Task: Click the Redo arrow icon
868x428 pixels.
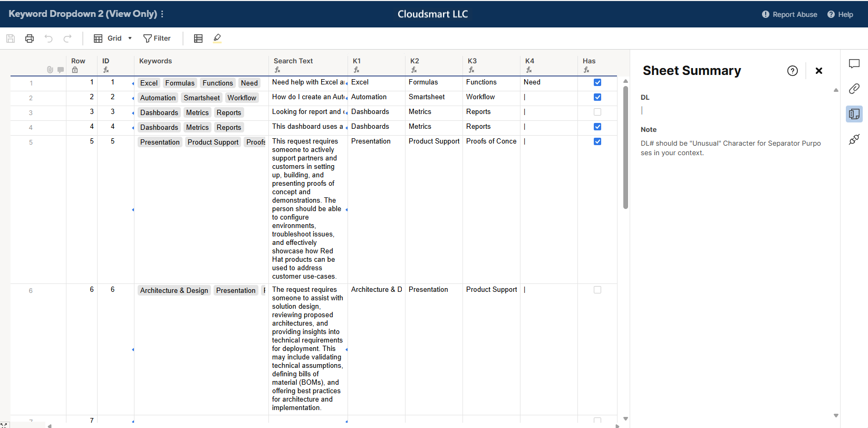Action: pos(67,39)
